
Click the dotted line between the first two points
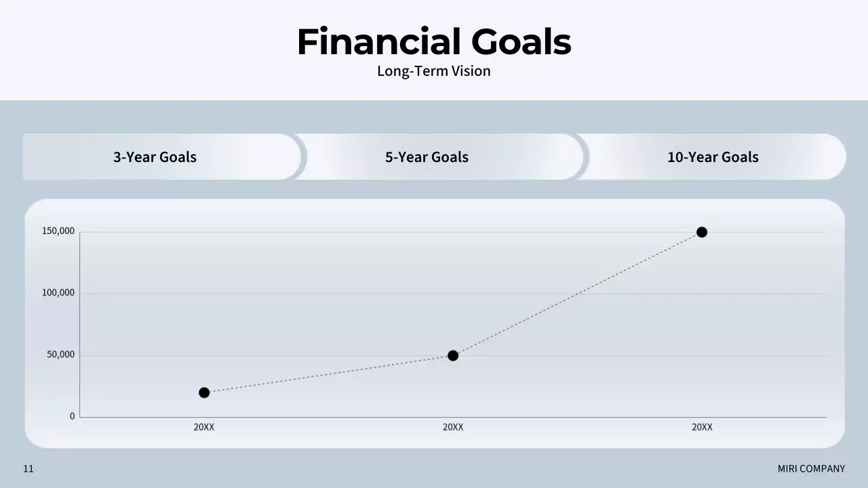point(329,374)
